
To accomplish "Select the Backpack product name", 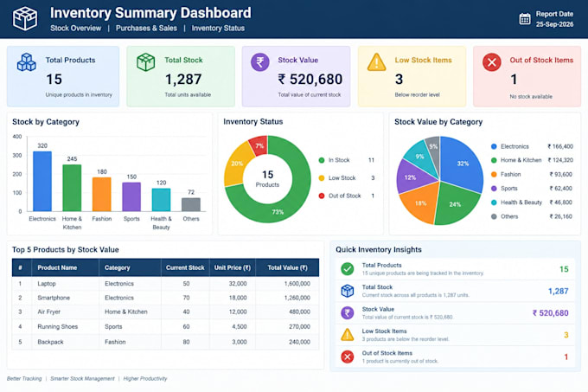I will pyautogui.click(x=50, y=342).
